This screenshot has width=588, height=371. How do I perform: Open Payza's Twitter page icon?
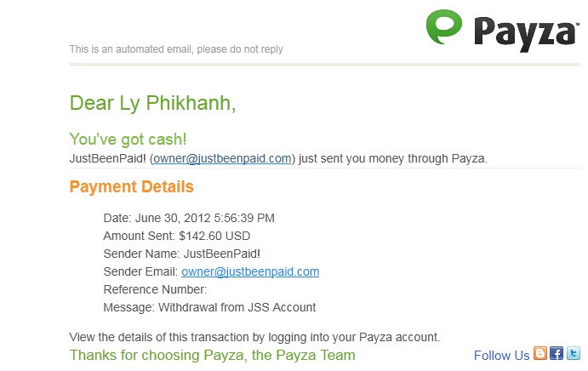(x=573, y=354)
